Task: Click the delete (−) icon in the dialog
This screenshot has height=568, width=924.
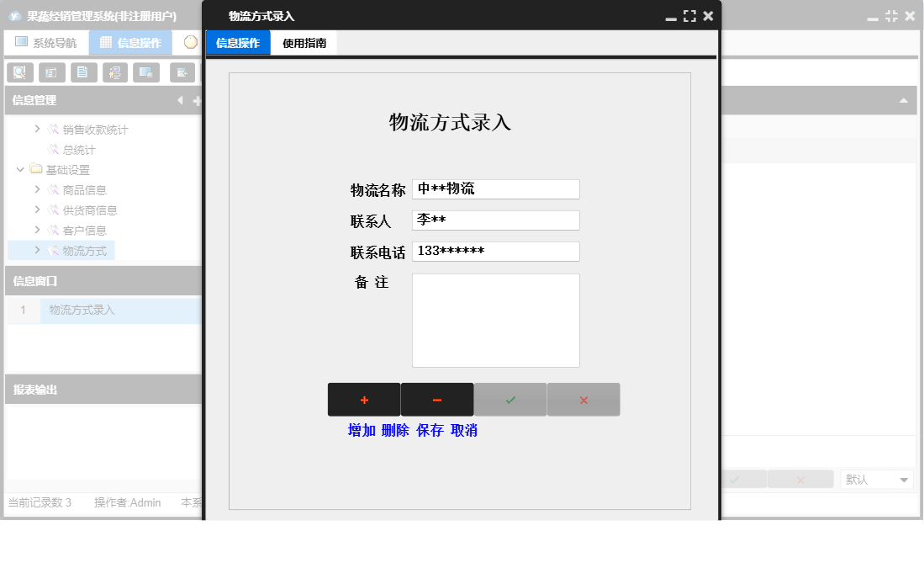Action: (437, 399)
